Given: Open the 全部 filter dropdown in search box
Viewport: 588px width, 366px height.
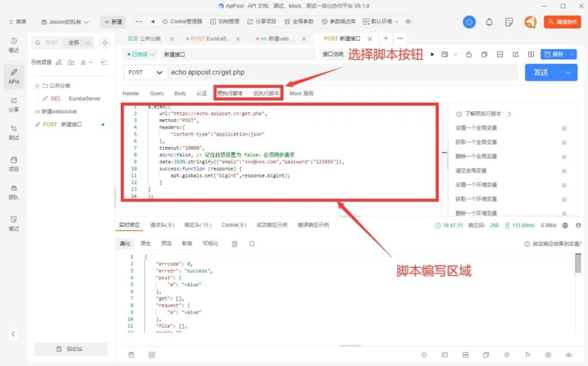Looking at the screenshot, I should 78,42.
